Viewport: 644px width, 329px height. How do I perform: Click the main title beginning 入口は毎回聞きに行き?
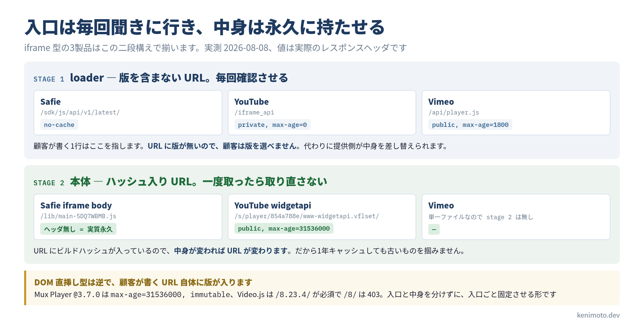[204, 27]
